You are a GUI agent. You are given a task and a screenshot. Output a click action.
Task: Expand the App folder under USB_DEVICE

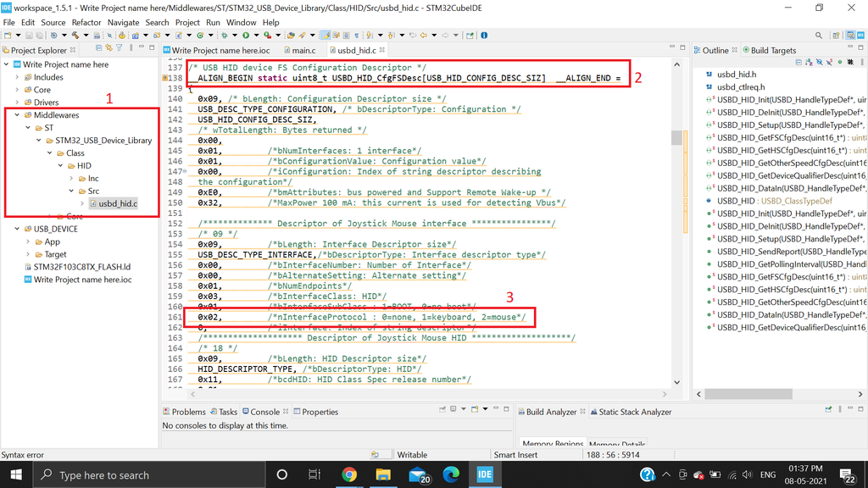(x=28, y=241)
